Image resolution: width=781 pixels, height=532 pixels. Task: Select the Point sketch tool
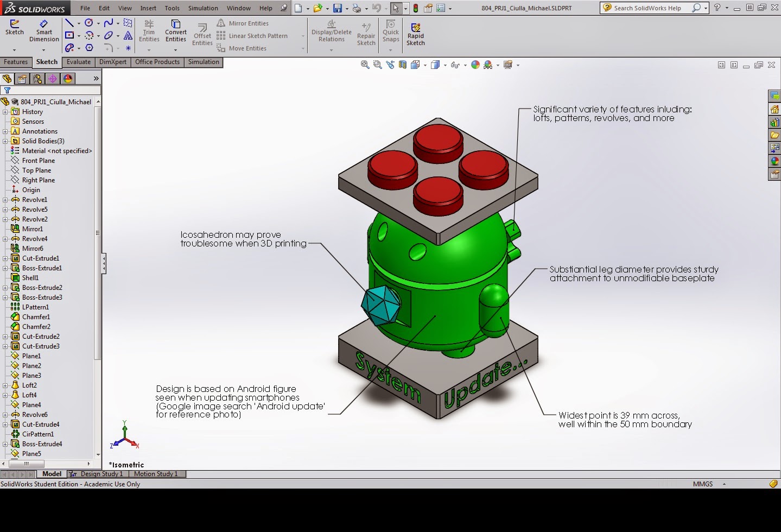128,48
